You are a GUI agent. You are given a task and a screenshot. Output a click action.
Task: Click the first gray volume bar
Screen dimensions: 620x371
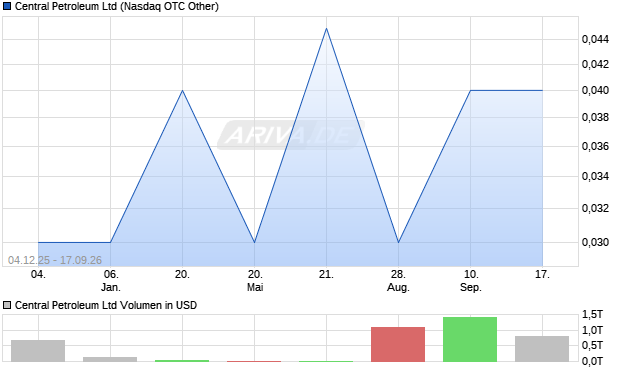pos(38,351)
